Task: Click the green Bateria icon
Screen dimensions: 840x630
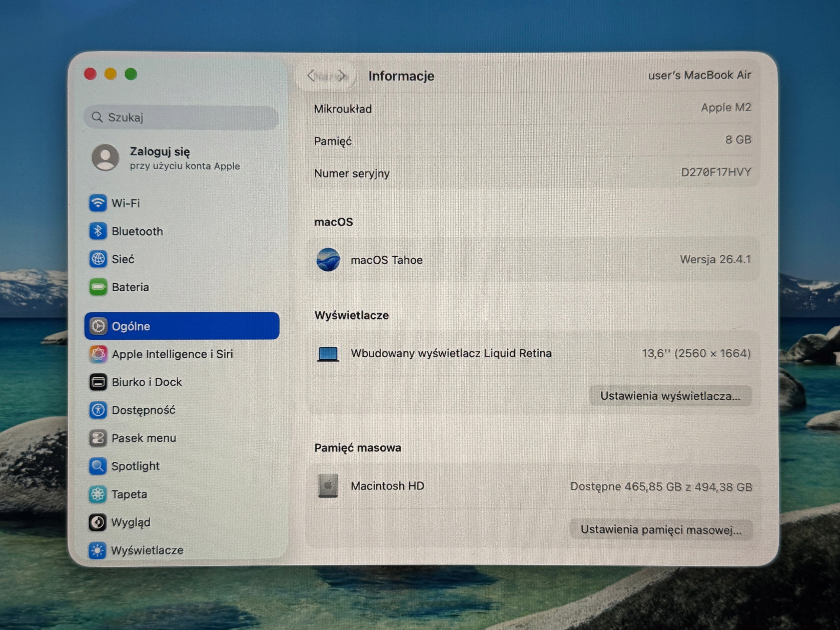Action: pos(98,287)
